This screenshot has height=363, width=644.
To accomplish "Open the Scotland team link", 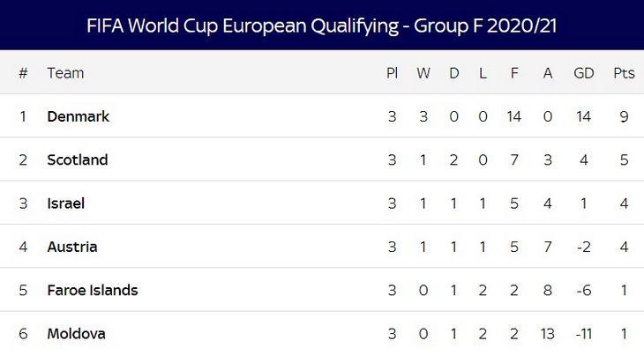I will click(78, 159).
